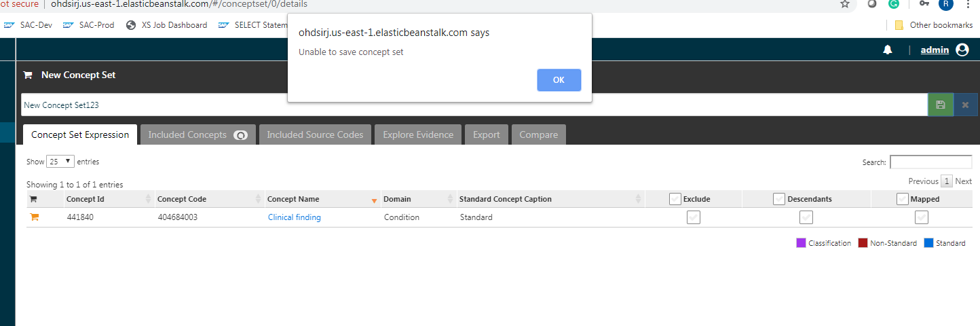Sort by Concept Code column
The width and height of the screenshot is (980, 326).
209,199
